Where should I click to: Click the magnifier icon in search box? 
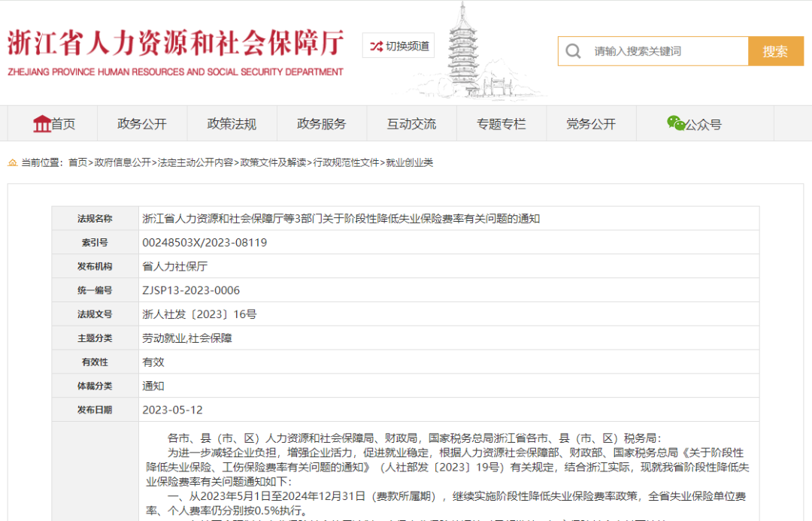(x=574, y=51)
